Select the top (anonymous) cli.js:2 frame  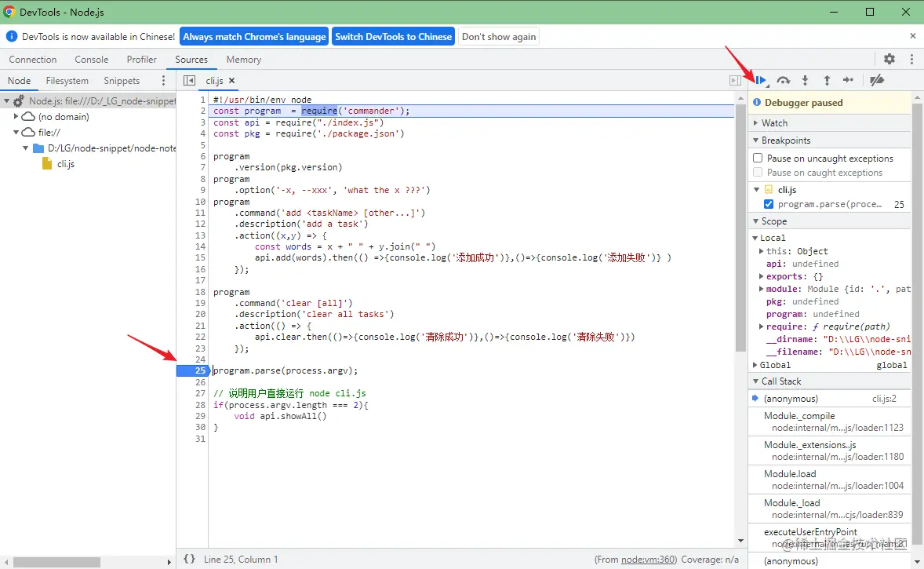830,399
